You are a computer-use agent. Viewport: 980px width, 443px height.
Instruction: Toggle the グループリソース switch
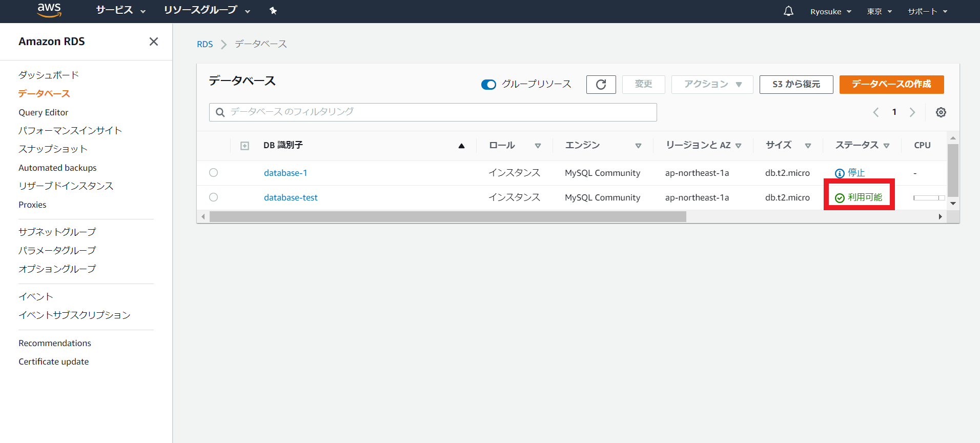pos(488,85)
